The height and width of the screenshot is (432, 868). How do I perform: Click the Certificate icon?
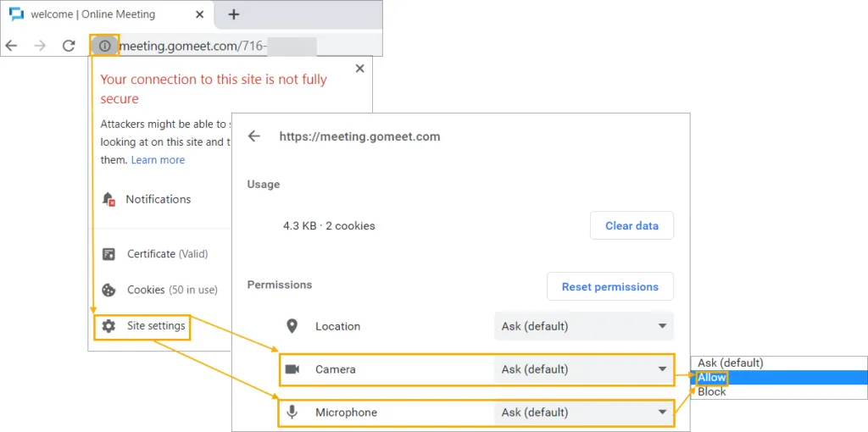pyautogui.click(x=108, y=254)
